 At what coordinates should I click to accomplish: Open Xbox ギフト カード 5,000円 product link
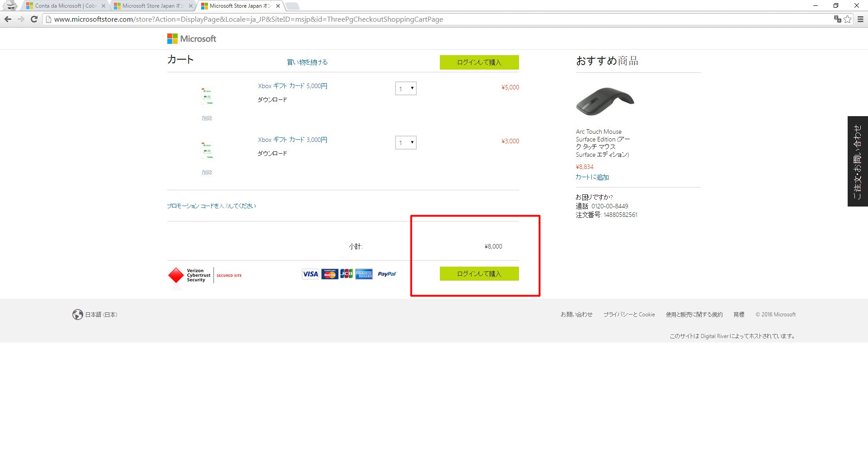292,86
